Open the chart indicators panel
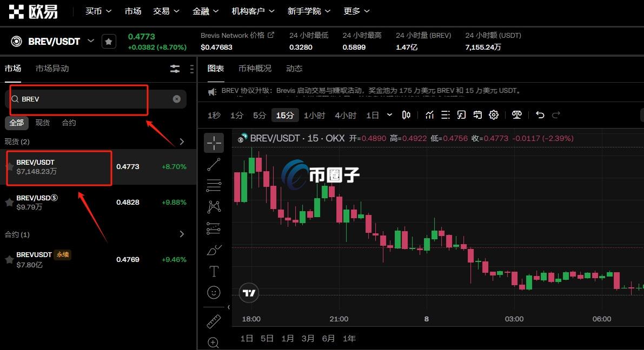Screen dimensions: 644x350 click(x=429, y=115)
